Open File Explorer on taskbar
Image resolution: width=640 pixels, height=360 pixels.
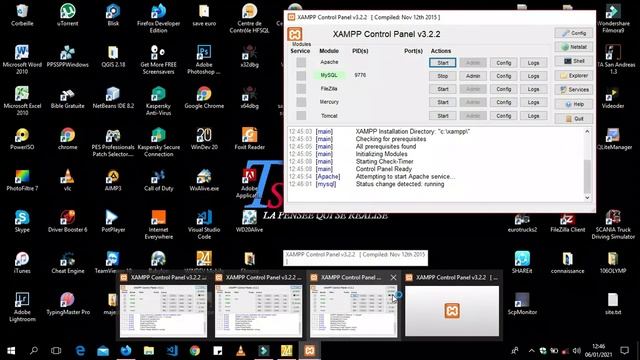149,351
